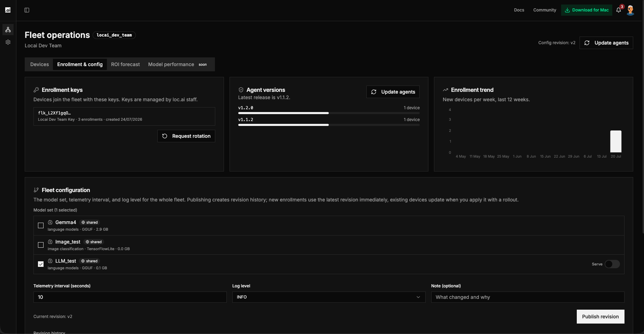Click the Latest release is v1.1.2 text
The height and width of the screenshot is (334, 644).
click(264, 97)
